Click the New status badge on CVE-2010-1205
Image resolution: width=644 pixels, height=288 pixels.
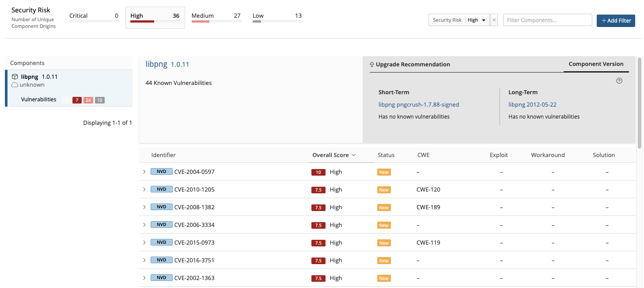(x=384, y=189)
